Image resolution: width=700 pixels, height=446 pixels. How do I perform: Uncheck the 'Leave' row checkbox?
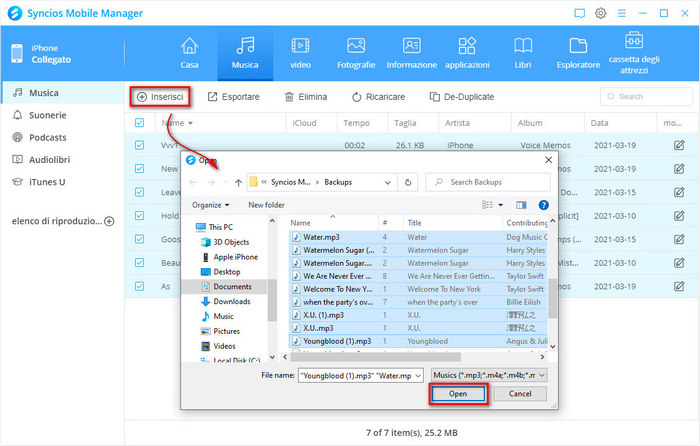(139, 192)
